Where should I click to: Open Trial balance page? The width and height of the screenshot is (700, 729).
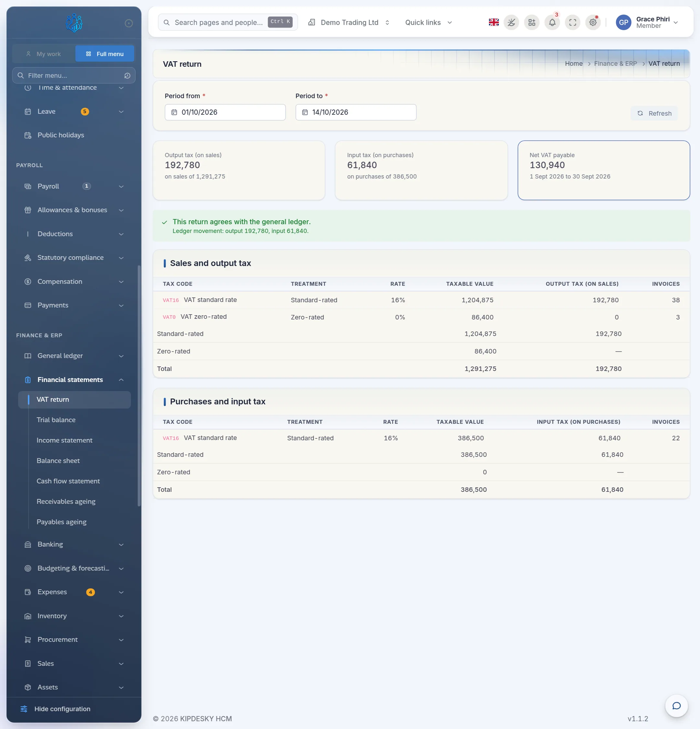coord(56,420)
